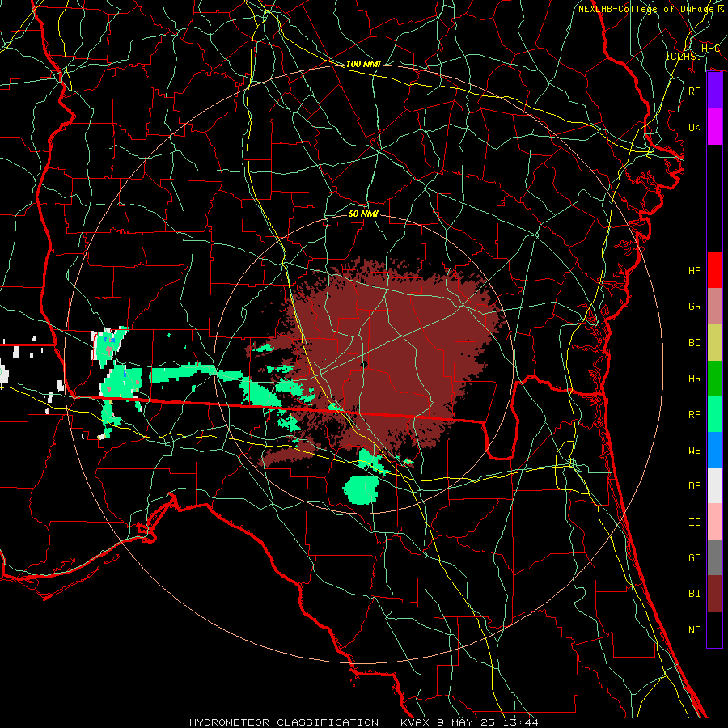
Task: Select the BI brown legend swatch
Action: (713, 594)
